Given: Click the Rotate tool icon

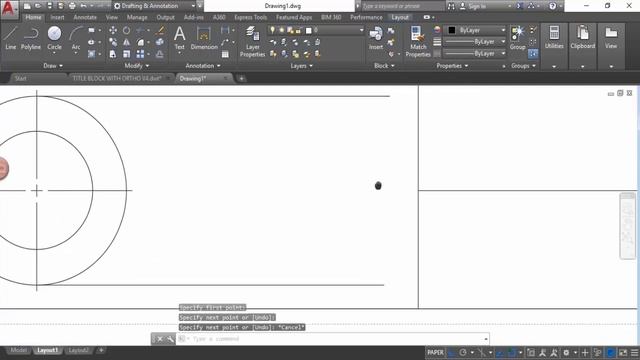Looking at the screenshot, I should pyautogui.click(x=127, y=30).
